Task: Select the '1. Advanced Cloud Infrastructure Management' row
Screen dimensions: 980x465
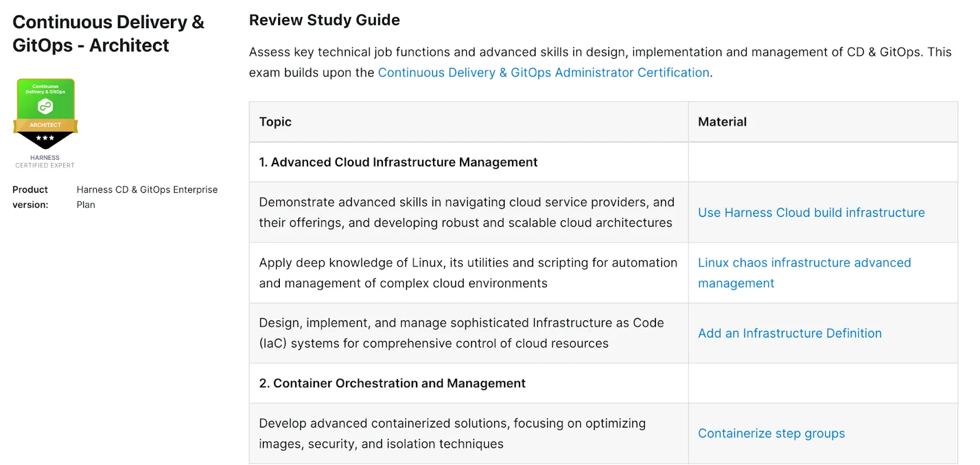Action: [398, 162]
